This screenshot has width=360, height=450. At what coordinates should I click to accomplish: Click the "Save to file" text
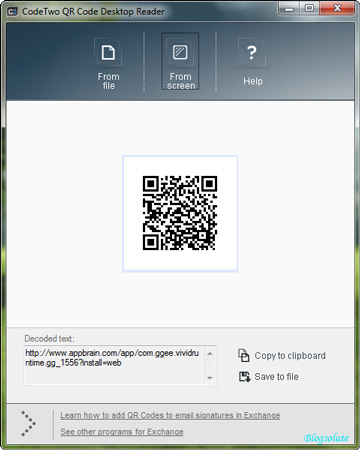[x=276, y=377]
